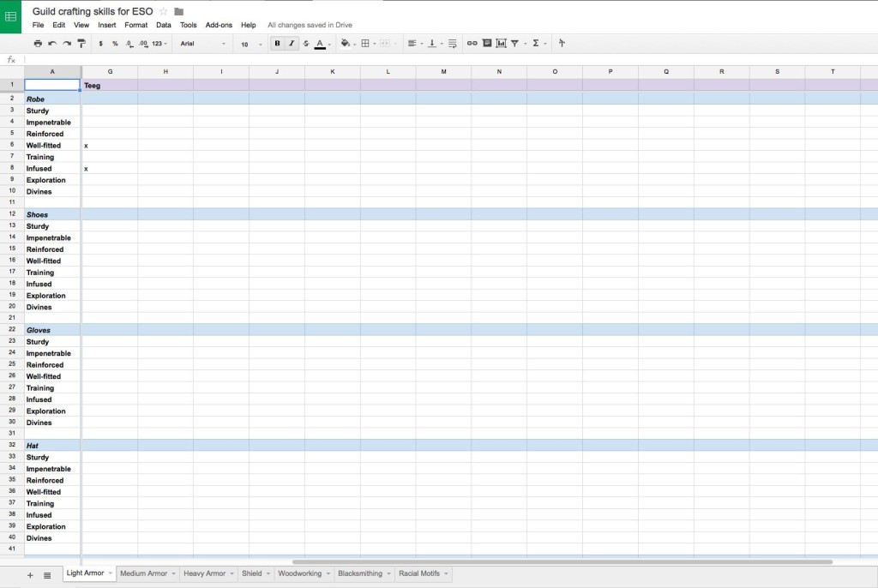Expand the Light Armor tab menu arrow

click(110, 573)
